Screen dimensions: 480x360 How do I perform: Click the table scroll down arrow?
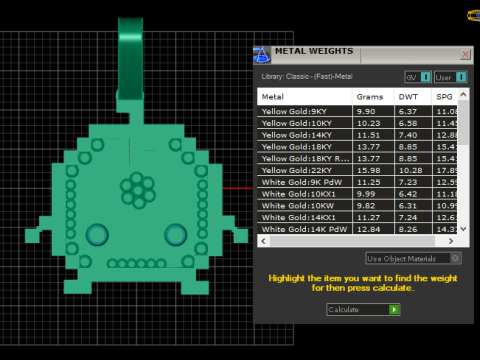tap(463, 229)
